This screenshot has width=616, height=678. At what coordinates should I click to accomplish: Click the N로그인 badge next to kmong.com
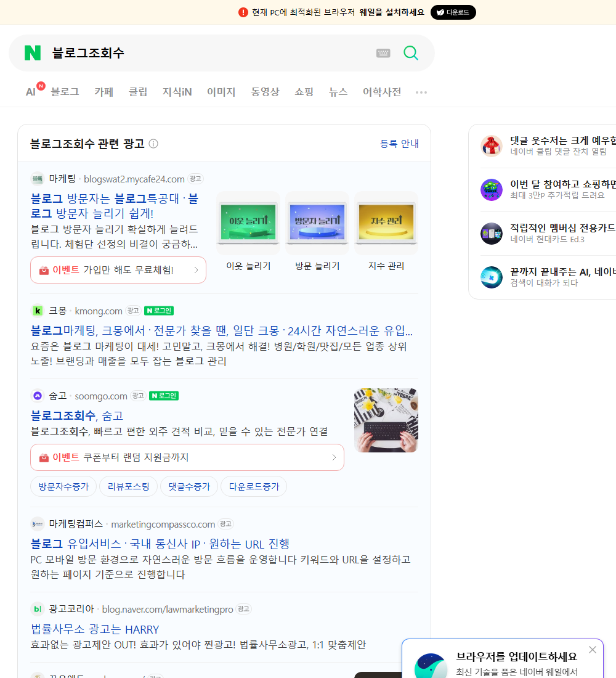(159, 311)
